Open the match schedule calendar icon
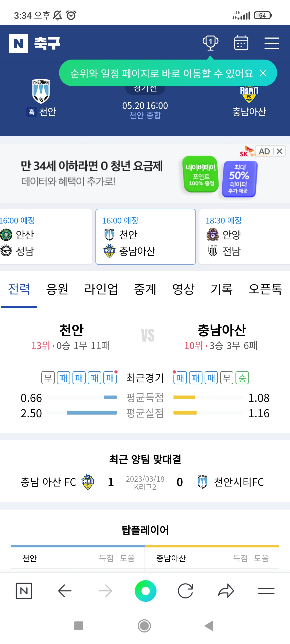Viewport: 290px width, 644px height. pos(241,43)
